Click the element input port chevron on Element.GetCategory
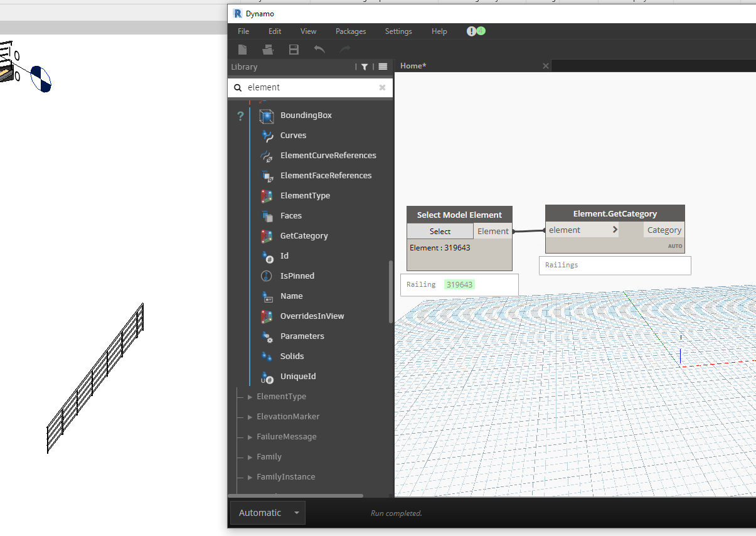Screen dimensions: 756x536 point(615,230)
